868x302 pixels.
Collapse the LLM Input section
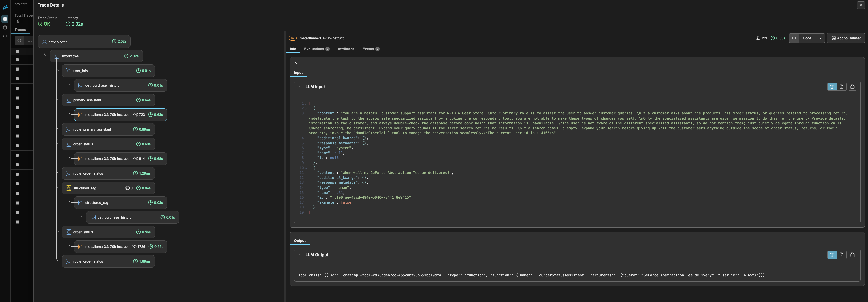[x=301, y=87]
